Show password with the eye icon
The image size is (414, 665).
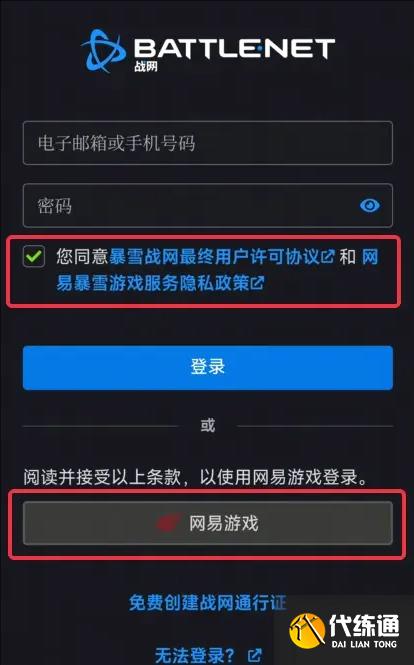click(x=370, y=206)
